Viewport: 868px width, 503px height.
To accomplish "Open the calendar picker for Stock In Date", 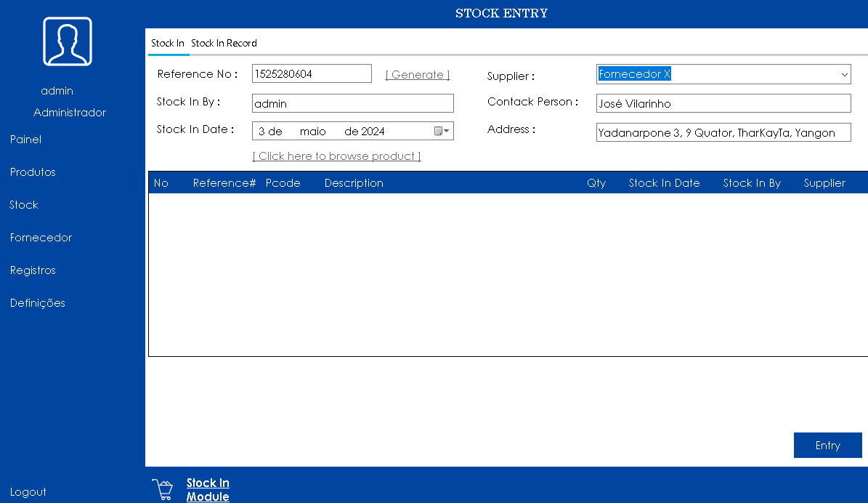I will 441,132.
